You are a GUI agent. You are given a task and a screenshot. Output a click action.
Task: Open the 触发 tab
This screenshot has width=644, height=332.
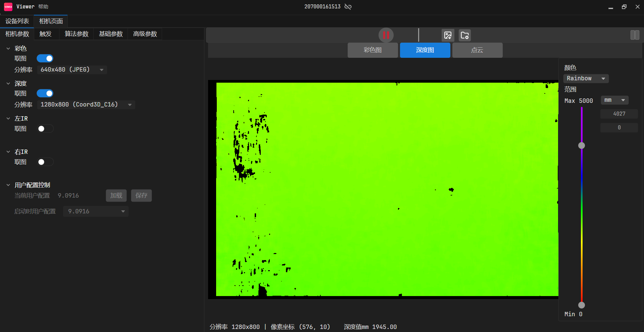point(46,34)
